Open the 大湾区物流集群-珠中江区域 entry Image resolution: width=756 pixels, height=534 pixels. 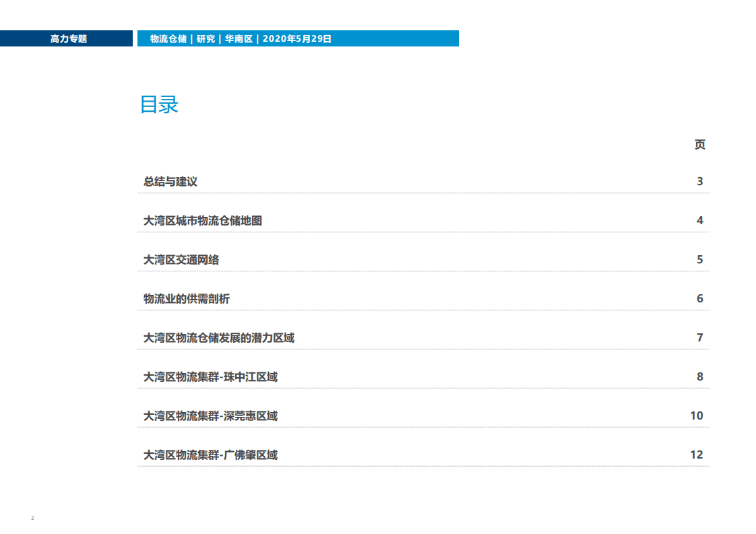209,376
